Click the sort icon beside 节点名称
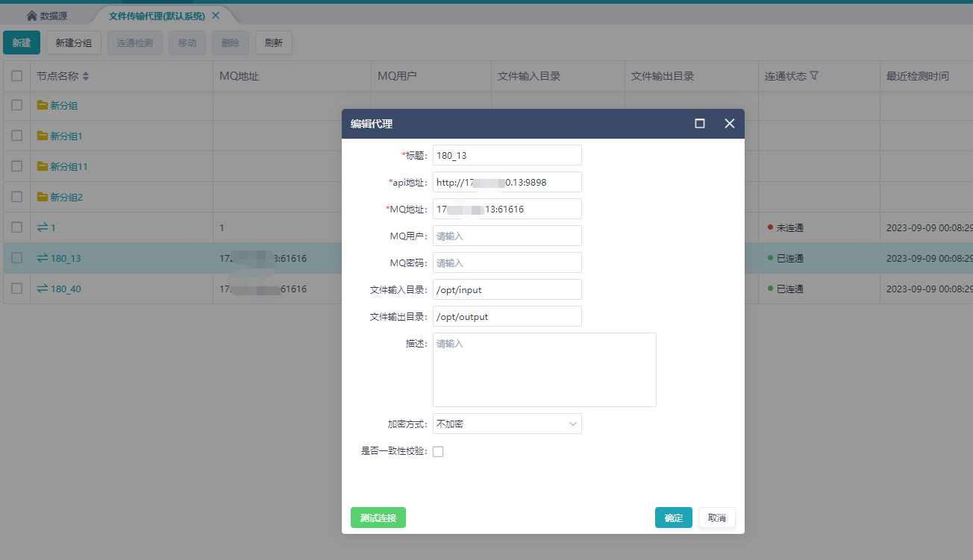 tap(86, 76)
